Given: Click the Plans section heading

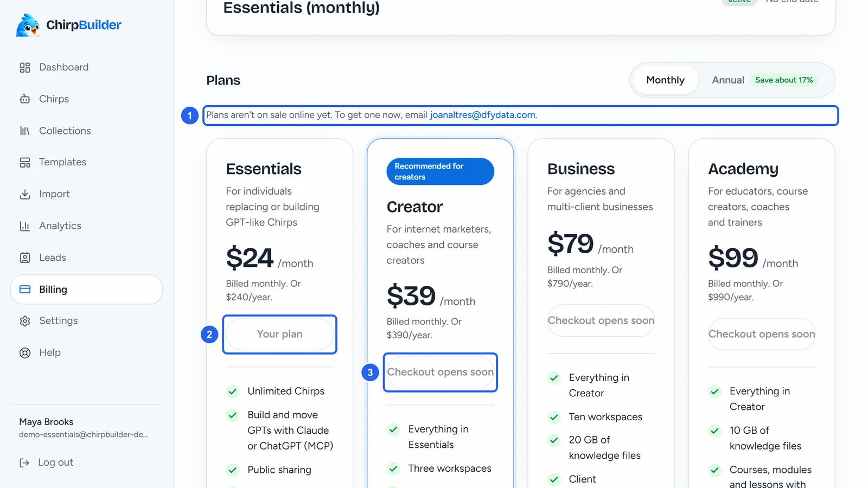Looking at the screenshot, I should point(223,80).
